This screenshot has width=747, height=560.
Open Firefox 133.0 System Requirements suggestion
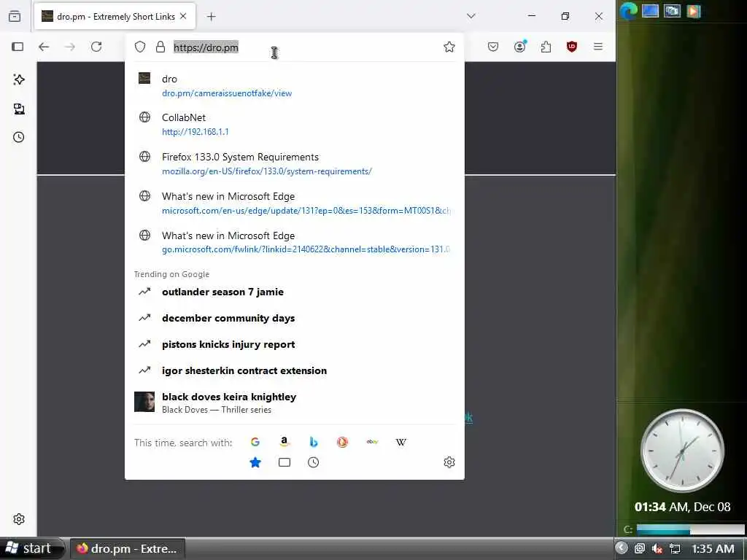tap(294, 164)
